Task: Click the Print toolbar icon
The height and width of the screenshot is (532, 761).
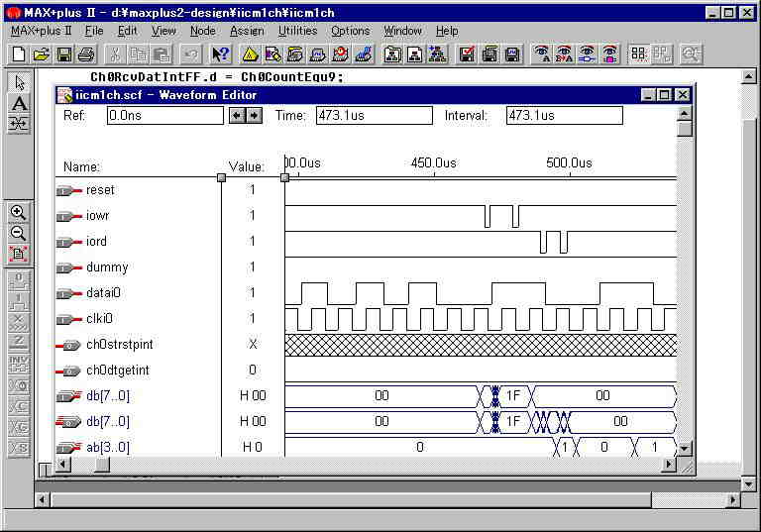Action: coord(86,54)
